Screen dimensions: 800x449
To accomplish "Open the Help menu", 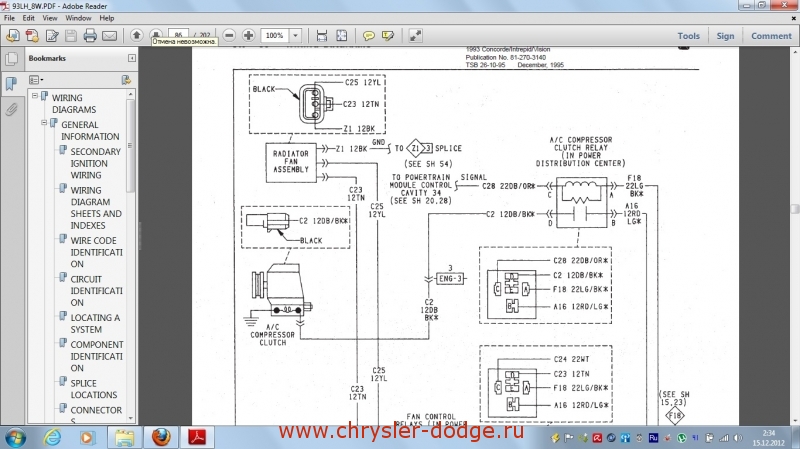I will [x=107, y=18].
